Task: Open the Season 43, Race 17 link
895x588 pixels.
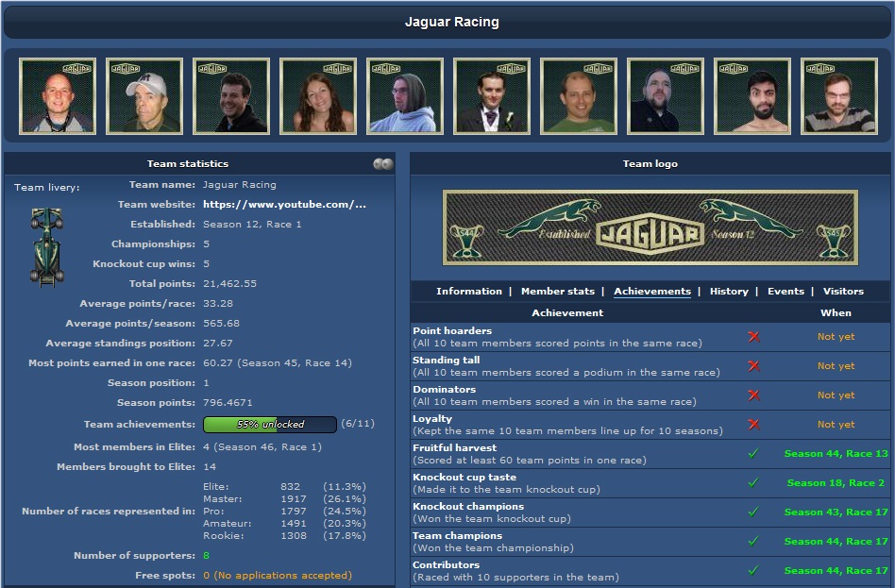Action: pos(836,512)
